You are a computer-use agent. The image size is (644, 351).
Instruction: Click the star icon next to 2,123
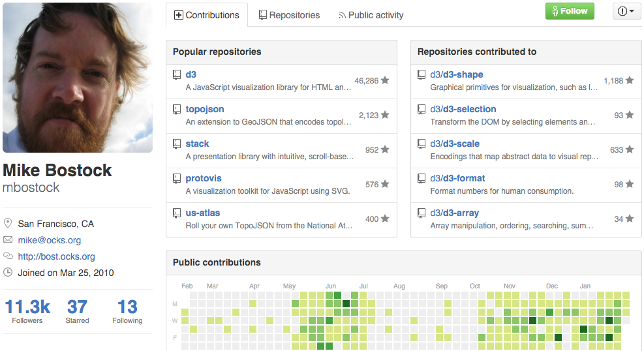(385, 115)
